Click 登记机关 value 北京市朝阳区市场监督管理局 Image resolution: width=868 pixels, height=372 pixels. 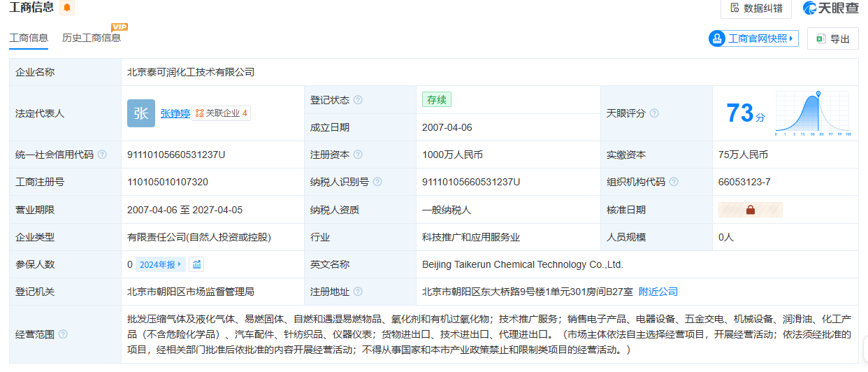(x=191, y=292)
